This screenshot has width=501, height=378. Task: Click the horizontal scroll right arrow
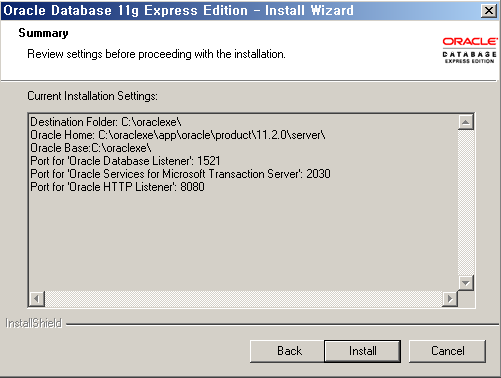(450, 299)
